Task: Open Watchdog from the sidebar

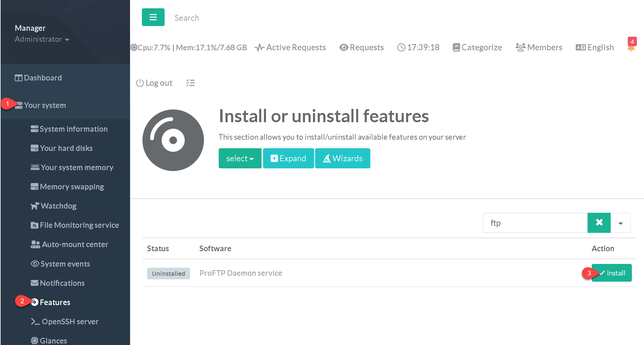Action: [58, 206]
